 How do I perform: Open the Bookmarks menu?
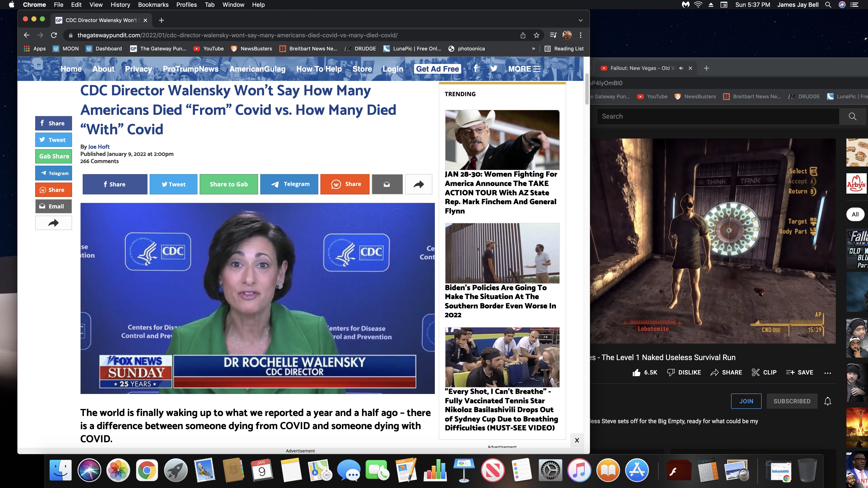153,5
